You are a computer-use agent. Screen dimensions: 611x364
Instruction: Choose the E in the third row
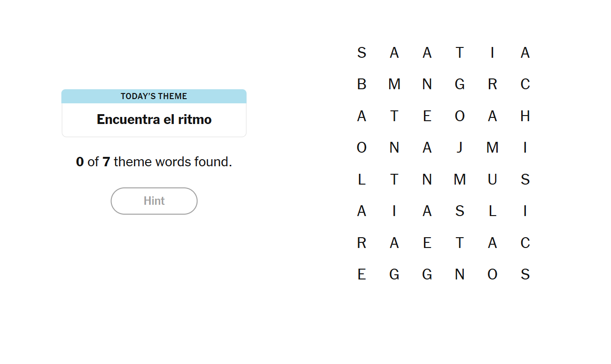pos(427,116)
